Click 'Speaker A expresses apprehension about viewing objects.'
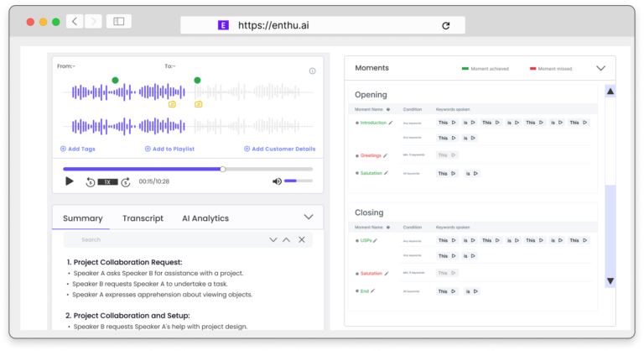This screenshot has width=644, height=351. [x=162, y=295]
